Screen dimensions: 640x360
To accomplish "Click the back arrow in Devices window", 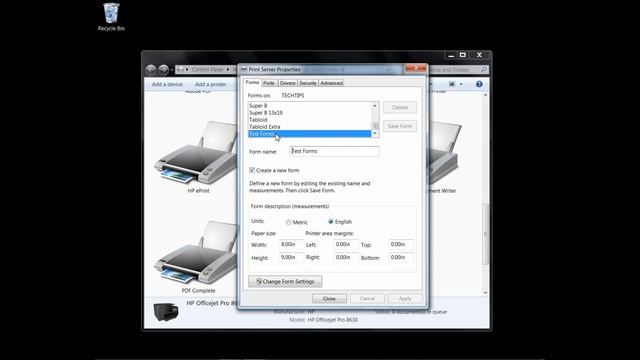I will (x=151, y=70).
